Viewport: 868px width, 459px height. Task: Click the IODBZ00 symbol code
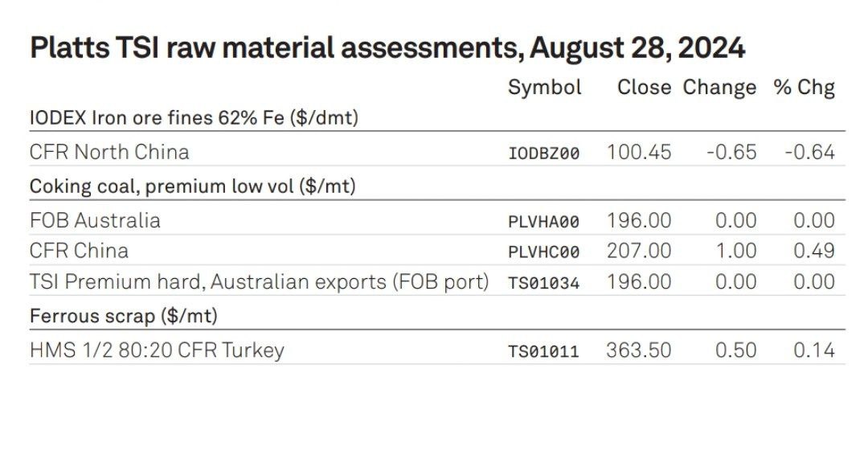point(543,153)
